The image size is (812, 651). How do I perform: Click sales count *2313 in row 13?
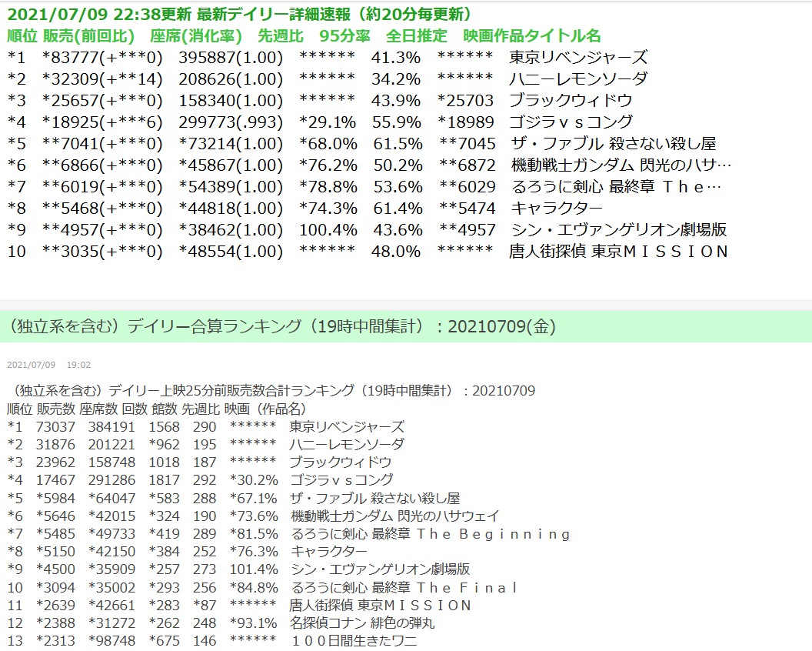55,641
